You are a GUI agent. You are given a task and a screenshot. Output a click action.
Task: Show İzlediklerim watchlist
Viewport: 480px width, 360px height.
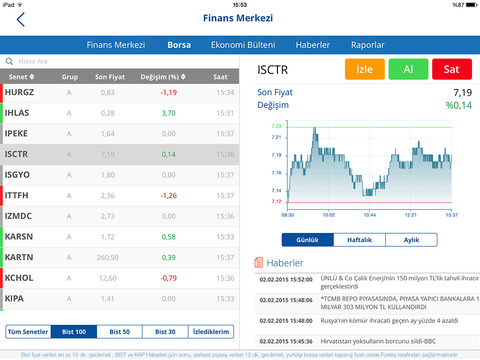[211, 332]
